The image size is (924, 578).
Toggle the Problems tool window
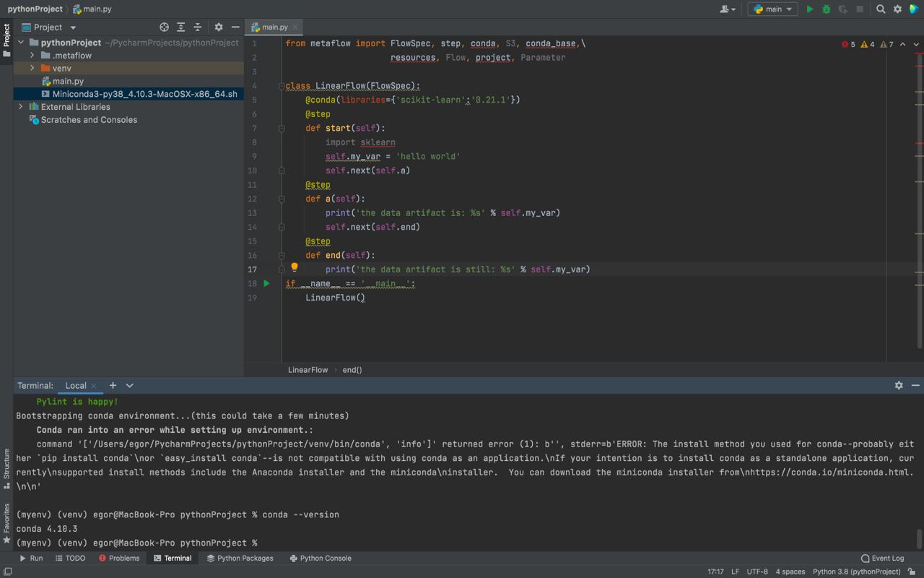tap(119, 558)
